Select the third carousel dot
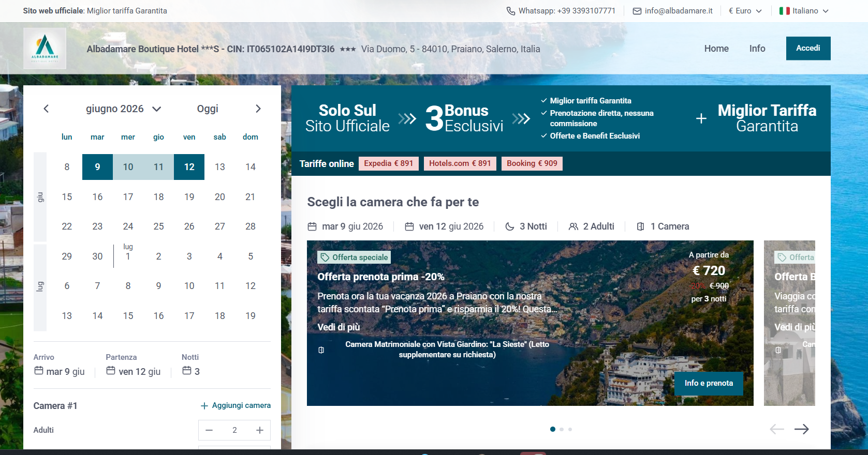 [x=570, y=429]
